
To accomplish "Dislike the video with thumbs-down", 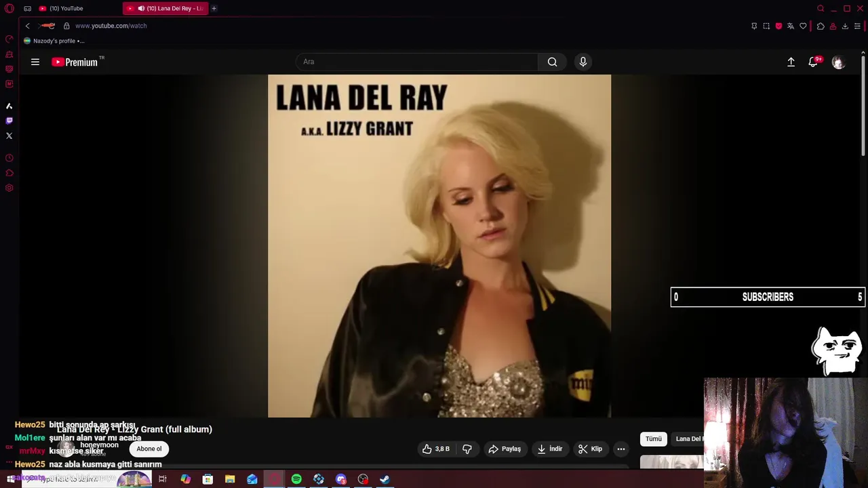I will click(467, 449).
